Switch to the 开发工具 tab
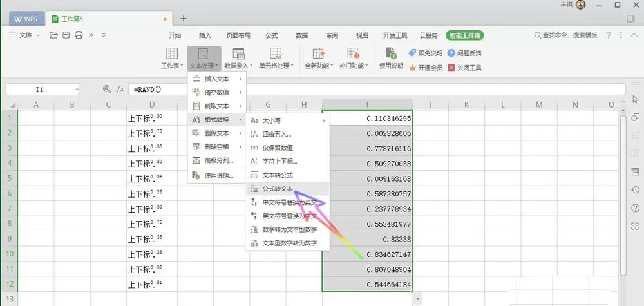The width and height of the screenshot is (644, 306). (x=395, y=35)
